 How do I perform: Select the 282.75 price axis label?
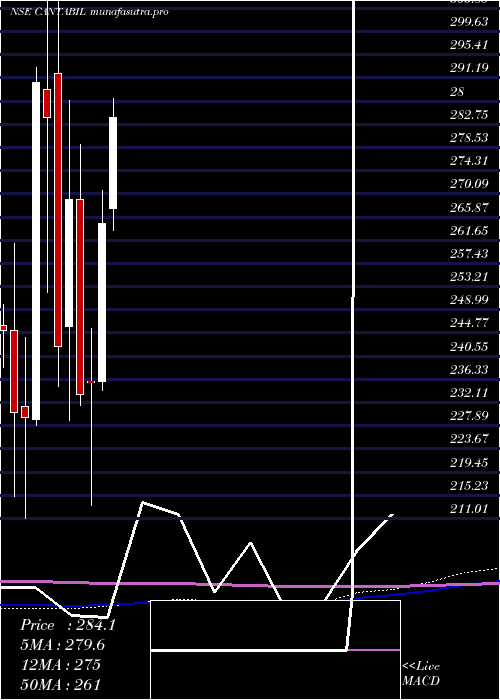coord(469,115)
